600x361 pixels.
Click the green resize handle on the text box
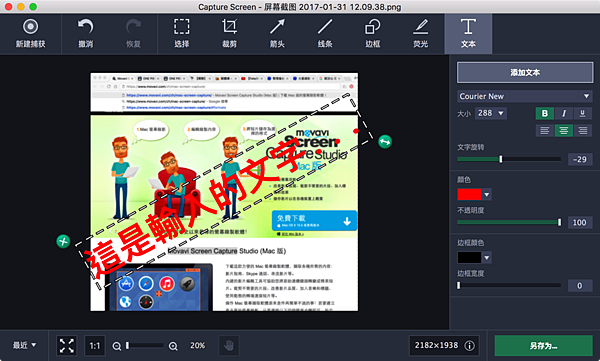point(385,142)
